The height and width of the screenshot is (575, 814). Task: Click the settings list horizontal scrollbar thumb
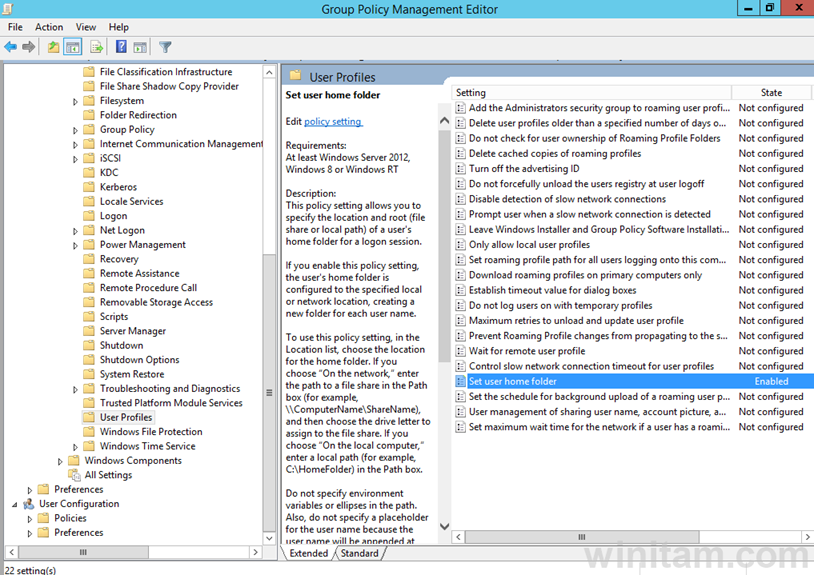click(581, 537)
